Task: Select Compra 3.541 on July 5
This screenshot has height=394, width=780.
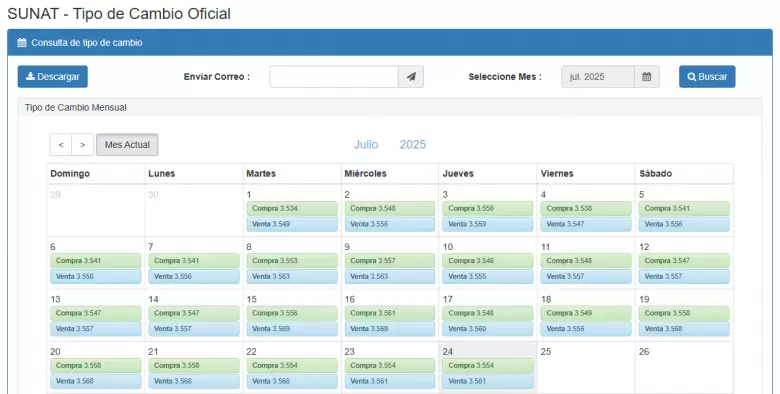Action: tap(684, 208)
